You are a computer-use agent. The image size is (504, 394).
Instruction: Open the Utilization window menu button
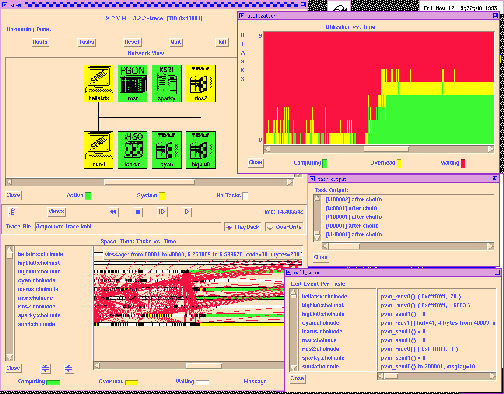[x=242, y=16]
